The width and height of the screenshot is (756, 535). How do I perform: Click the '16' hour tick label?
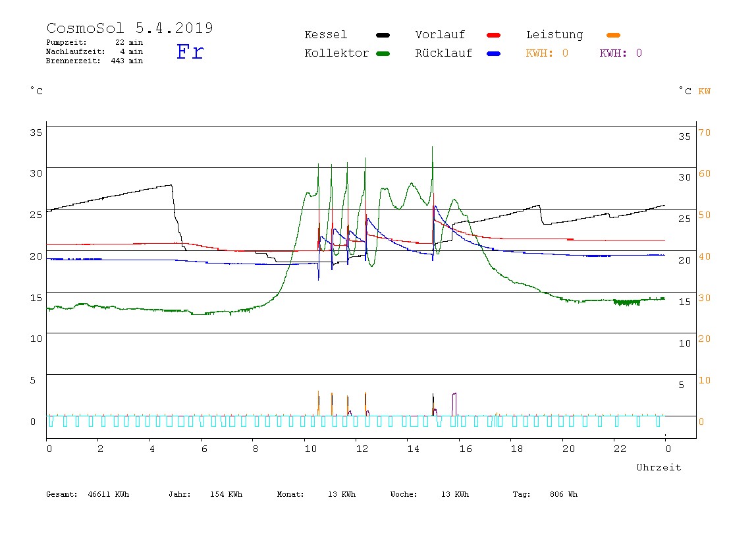pos(466,449)
